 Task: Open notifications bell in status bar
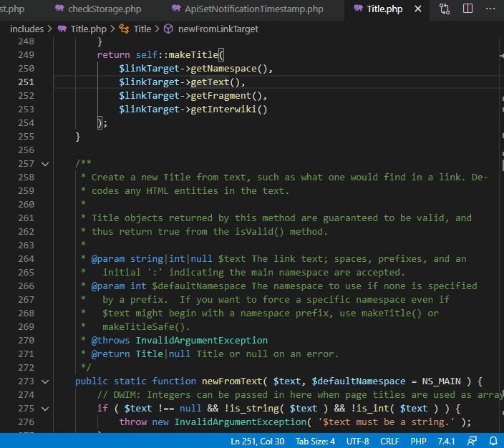pos(493,442)
